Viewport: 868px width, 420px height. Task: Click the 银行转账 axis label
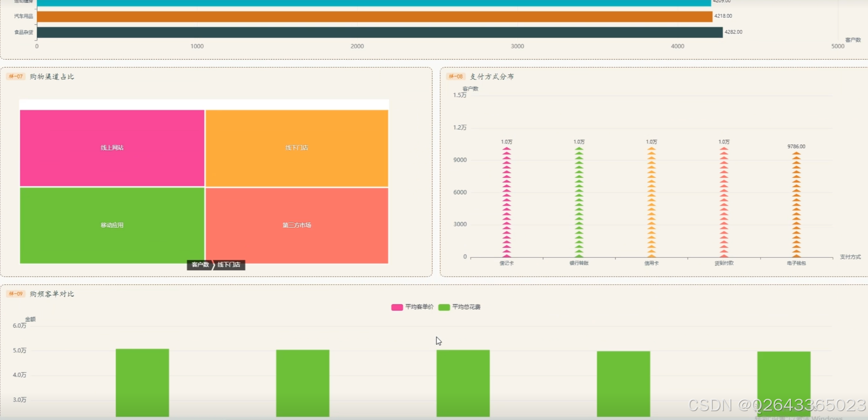point(579,263)
